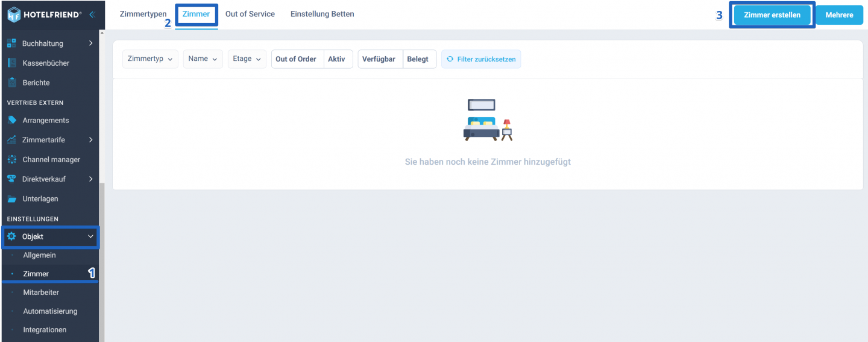This screenshot has width=868, height=342.
Task: Select the Zimmer tab
Action: point(196,14)
